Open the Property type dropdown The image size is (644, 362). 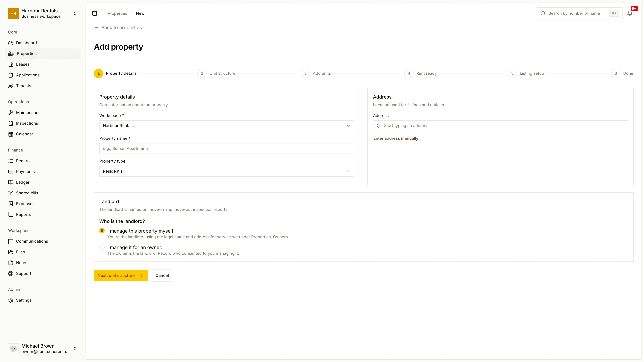pyautogui.click(x=227, y=171)
